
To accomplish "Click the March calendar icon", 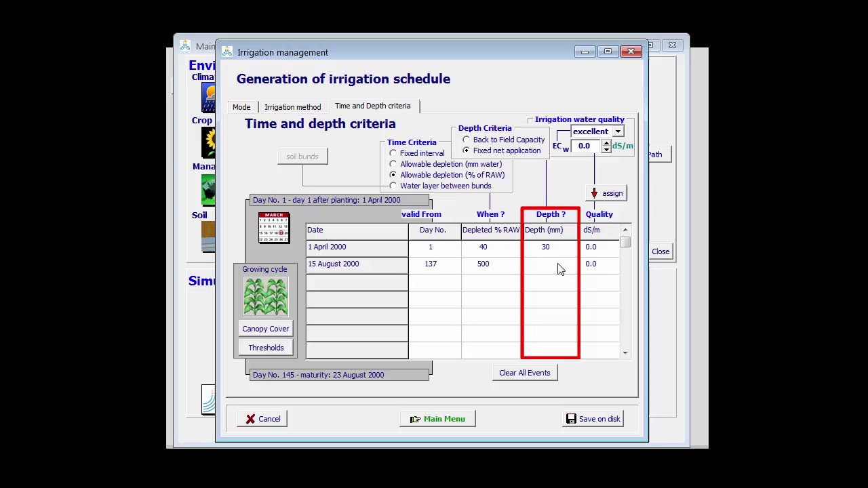I will 274,228.
